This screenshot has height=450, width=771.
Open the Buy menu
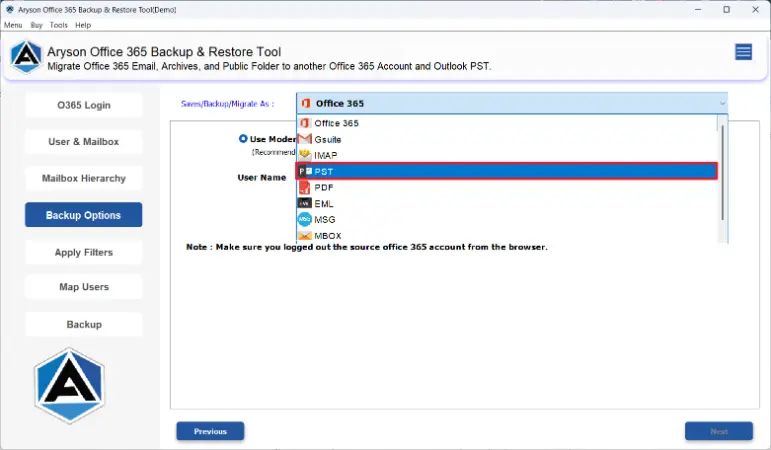(36, 25)
